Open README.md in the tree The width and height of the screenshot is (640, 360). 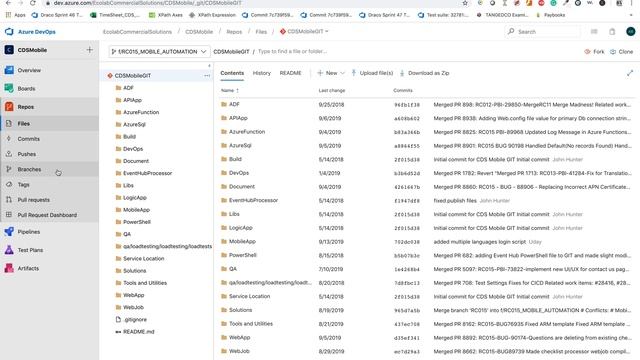click(x=138, y=332)
